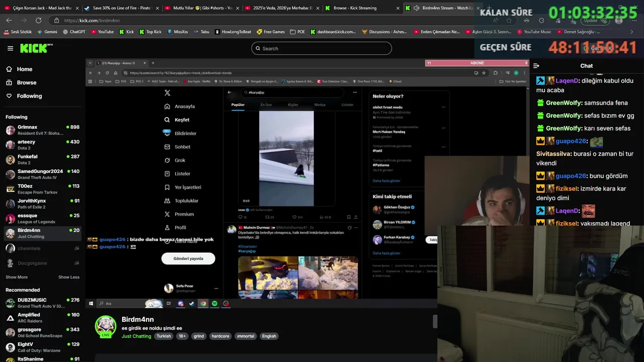Open the Top Kick bookmark

150,32
